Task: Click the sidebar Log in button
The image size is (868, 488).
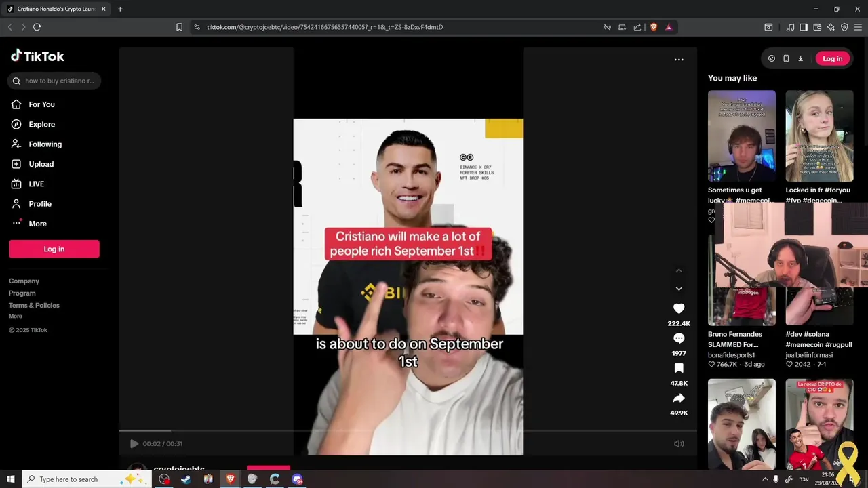Action: click(54, 249)
